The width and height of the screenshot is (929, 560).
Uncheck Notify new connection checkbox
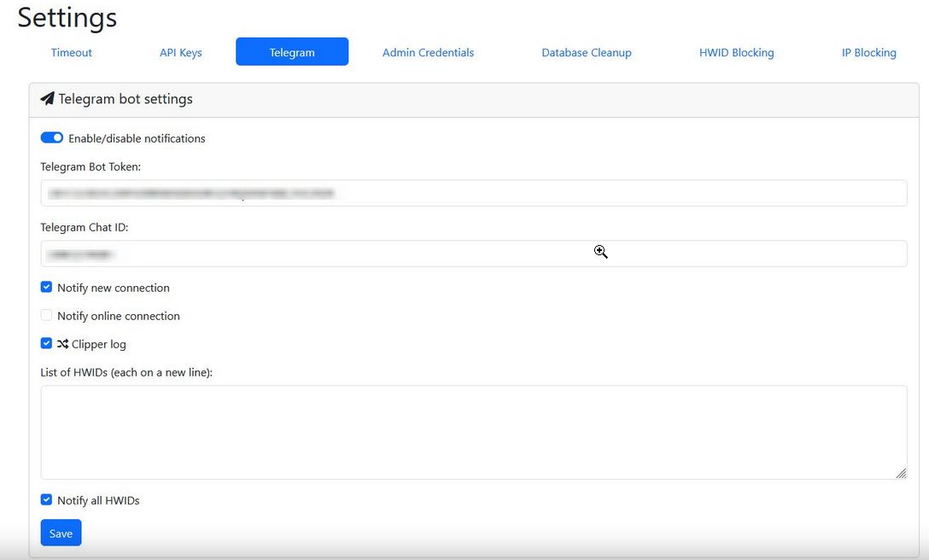pos(46,287)
